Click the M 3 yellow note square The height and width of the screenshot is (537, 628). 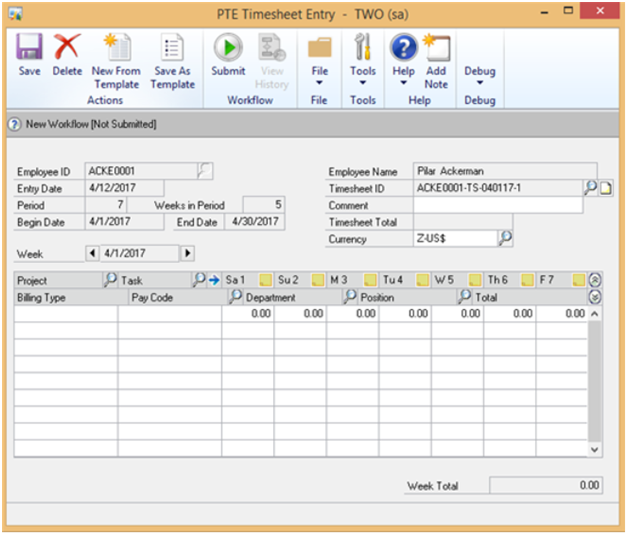point(370,281)
